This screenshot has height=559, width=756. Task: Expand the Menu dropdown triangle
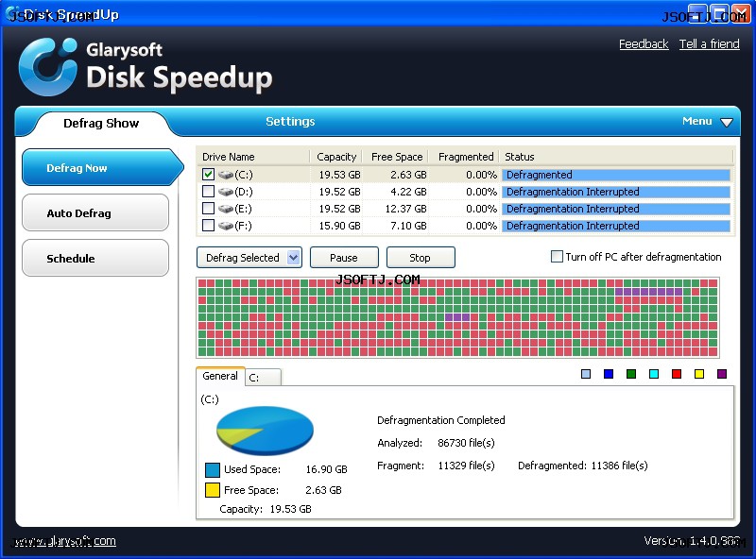click(727, 123)
